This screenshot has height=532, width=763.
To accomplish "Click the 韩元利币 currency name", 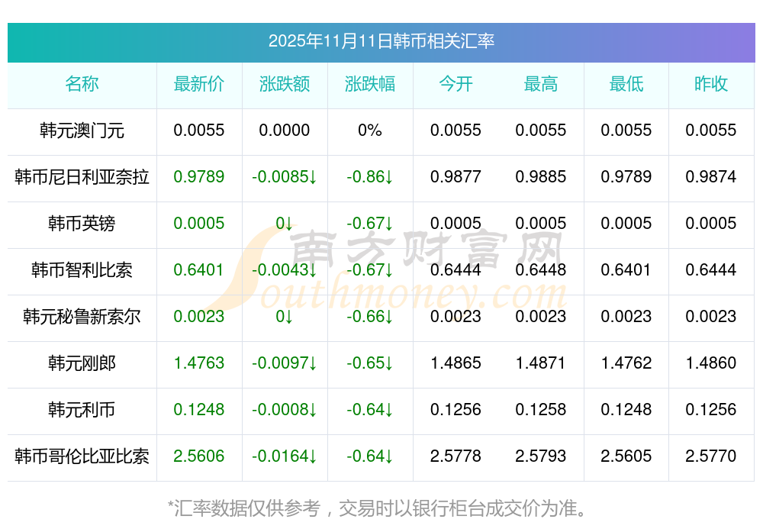I will coord(82,410).
